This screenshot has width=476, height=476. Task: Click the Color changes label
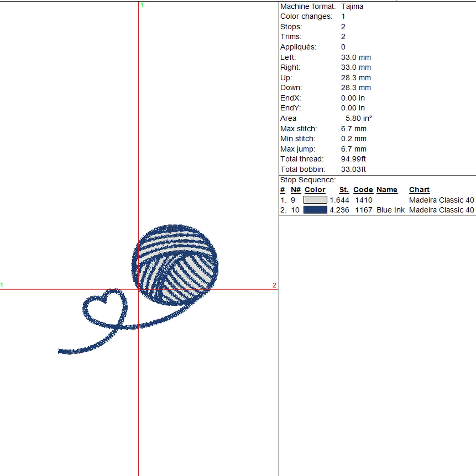[x=306, y=16]
